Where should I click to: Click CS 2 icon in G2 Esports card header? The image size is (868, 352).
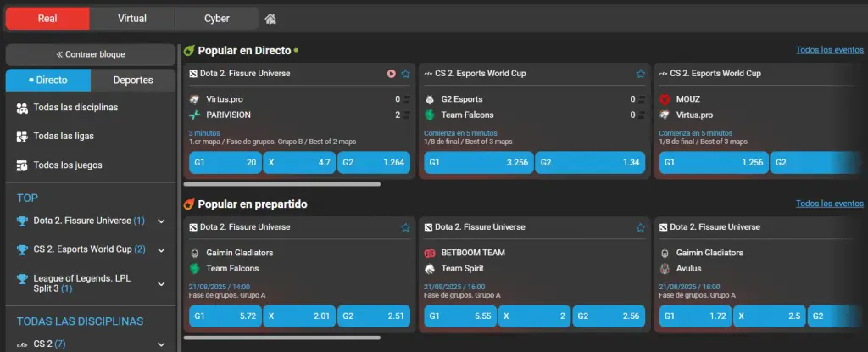[x=428, y=74]
